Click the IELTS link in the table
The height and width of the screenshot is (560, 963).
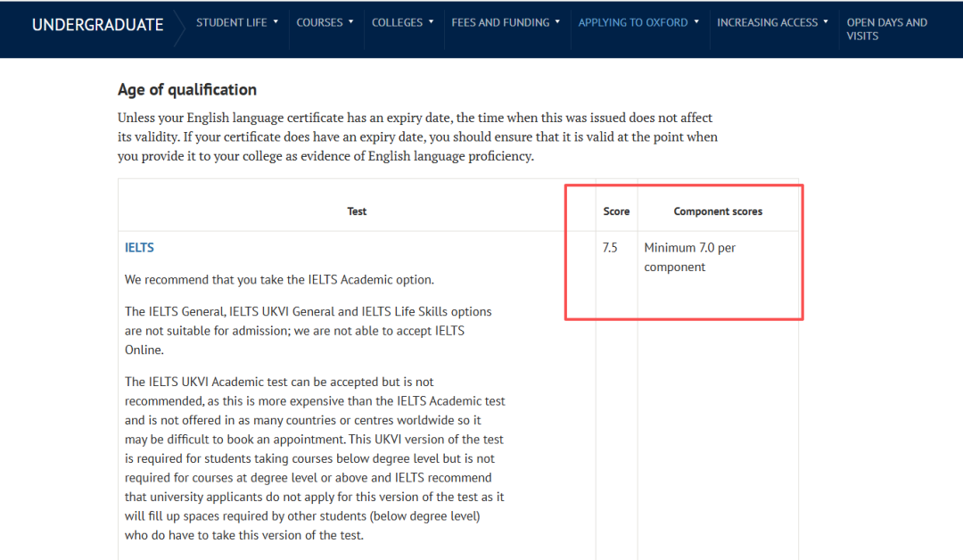(139, 248)
